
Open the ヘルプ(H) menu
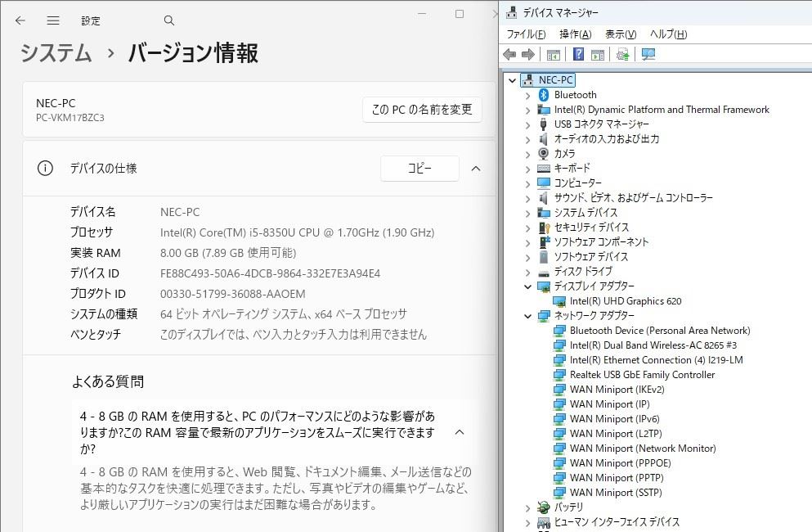tap(668, 34)
